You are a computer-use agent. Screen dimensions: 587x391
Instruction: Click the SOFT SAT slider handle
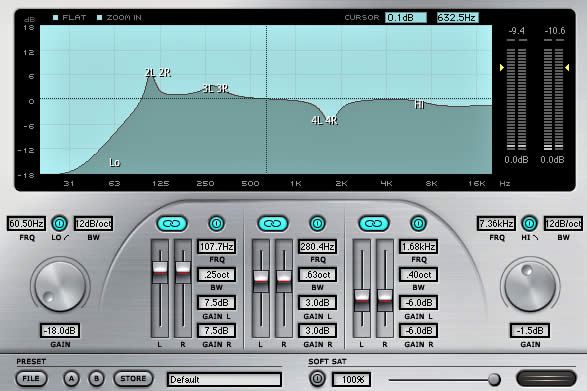pyautogui.click(x=494, y=379)
